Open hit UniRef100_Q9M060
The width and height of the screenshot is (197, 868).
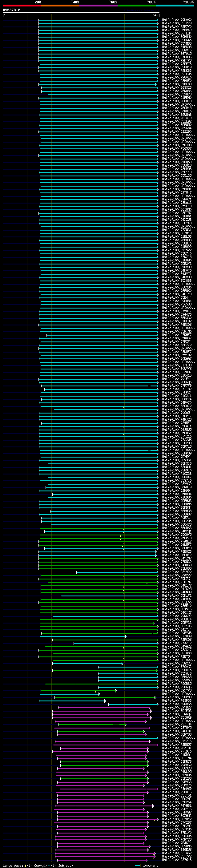click(176, 20)
